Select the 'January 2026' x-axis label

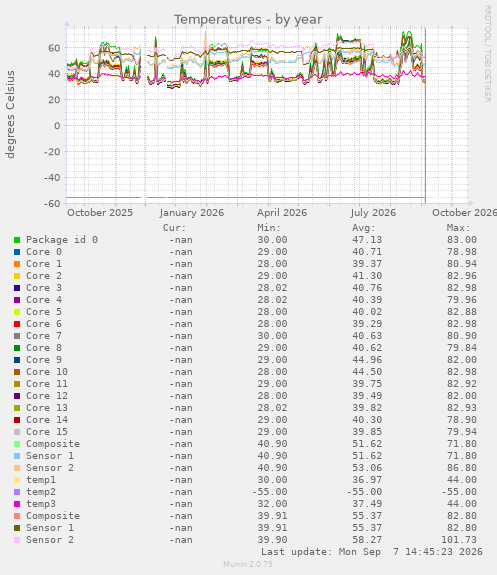click(191, 213)
